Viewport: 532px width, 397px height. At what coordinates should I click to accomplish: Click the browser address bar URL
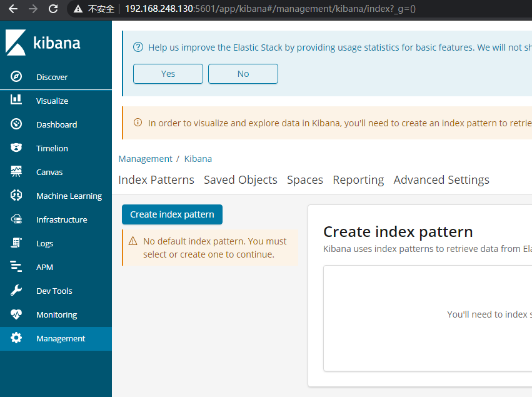[x=270, y=9]
